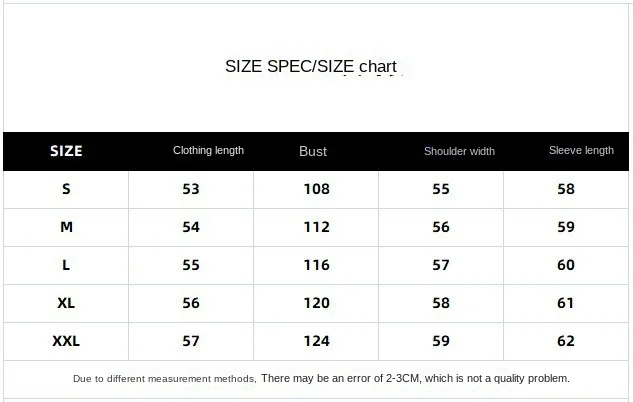Click the SIZE SPEC/SIZE chart title
Screen dimensions: 633x402
pos(311,67)
